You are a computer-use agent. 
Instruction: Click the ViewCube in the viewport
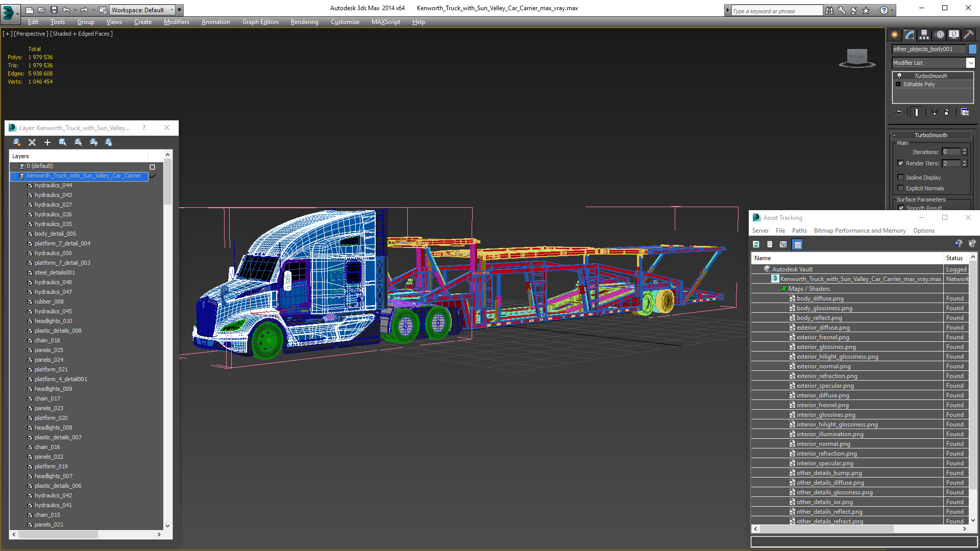(857, 58)
